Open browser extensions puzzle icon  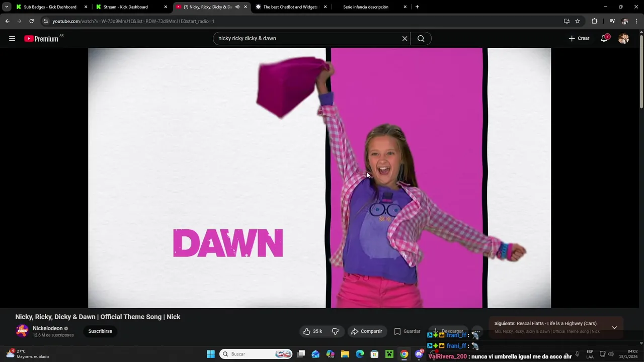pos(595,21)
